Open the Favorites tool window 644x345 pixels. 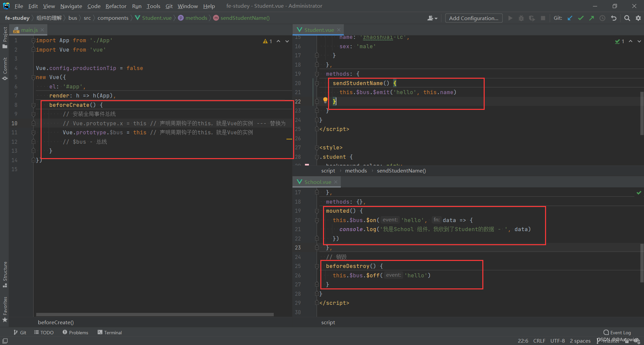5,309
